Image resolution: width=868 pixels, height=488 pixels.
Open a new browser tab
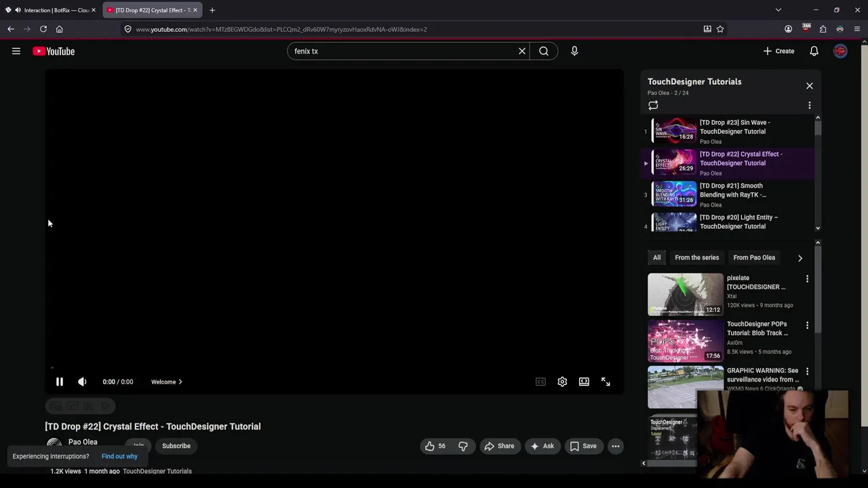point(212,10)
